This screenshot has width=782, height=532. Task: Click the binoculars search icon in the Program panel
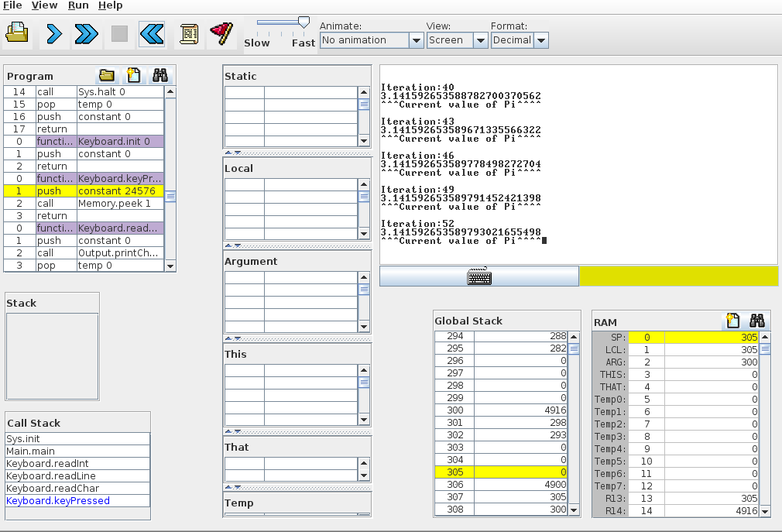tap(160, 75)
